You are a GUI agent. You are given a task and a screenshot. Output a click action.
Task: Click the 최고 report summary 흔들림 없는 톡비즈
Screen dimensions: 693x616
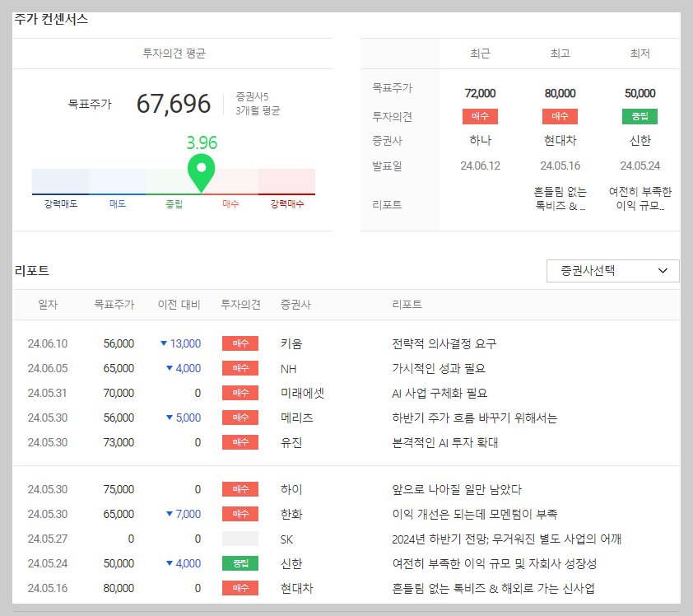(560, 198)
